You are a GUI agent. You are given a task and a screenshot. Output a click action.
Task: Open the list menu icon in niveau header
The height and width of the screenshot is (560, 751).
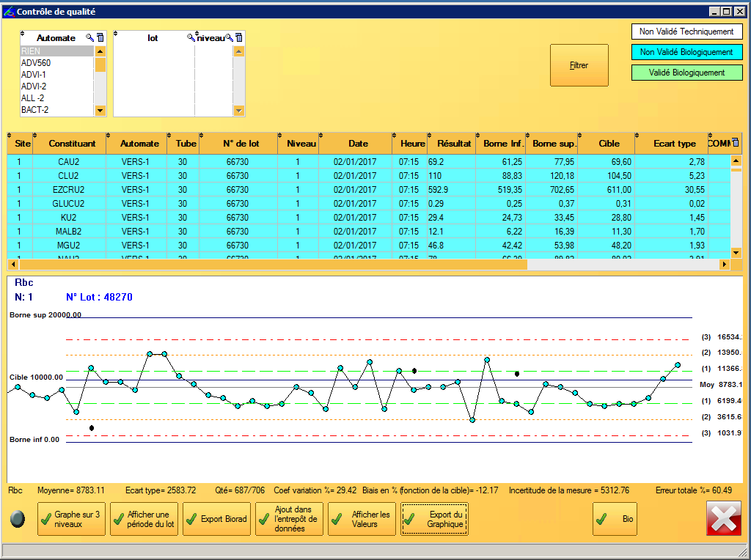coord(238,37)
